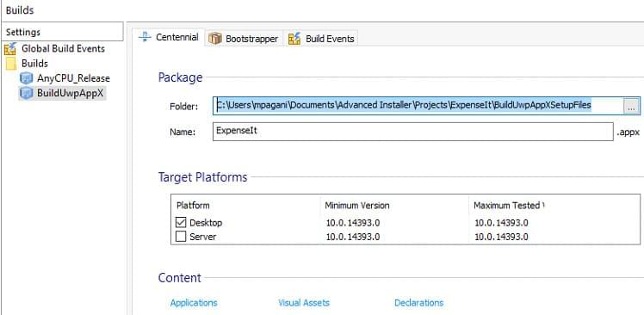This screenshot has width=644, height=315.
Task: Open the Visual Assets link
Action: [304, 303]
